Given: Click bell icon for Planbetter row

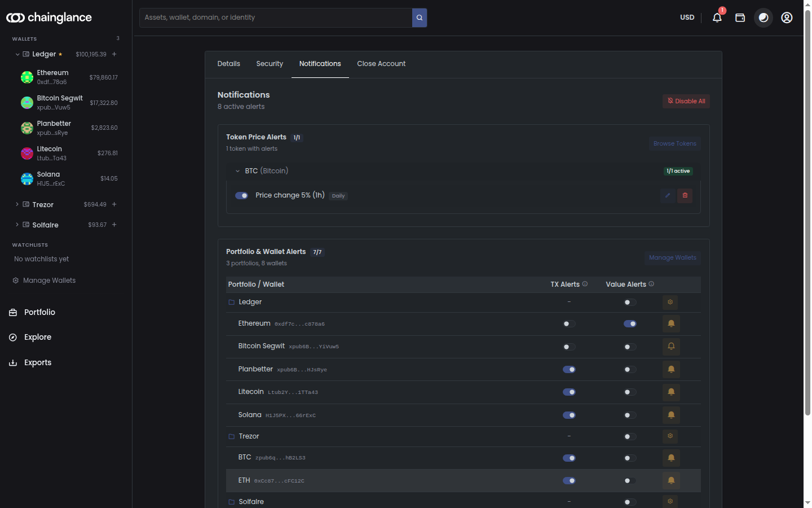Looking at the screenshot, I should [671, 369].
